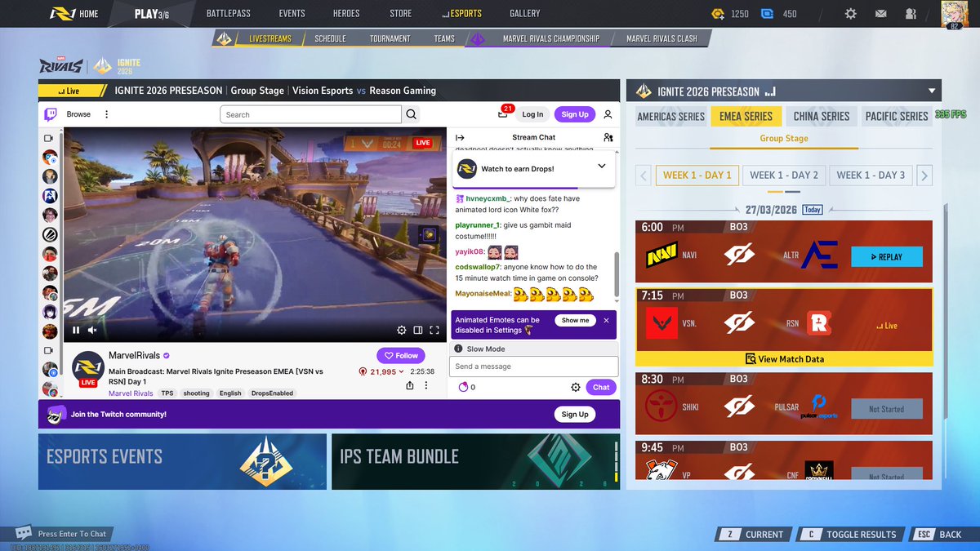Select Week 1 - Day 2 tab

(784, 175)
